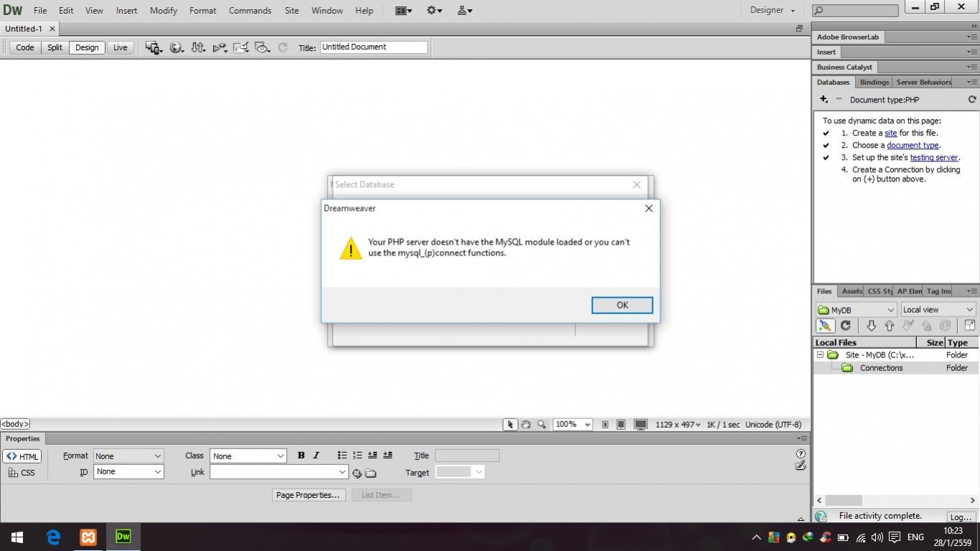The height and width of the screenshot is (551, 980).
Task: Switch to the Server Behaviors tab
Action: [x=923, y=83]
